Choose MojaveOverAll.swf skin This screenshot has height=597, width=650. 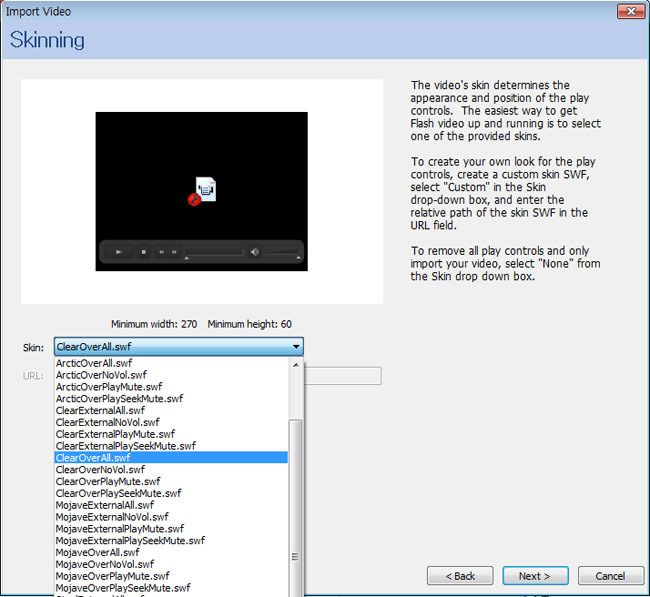(171, 552)
